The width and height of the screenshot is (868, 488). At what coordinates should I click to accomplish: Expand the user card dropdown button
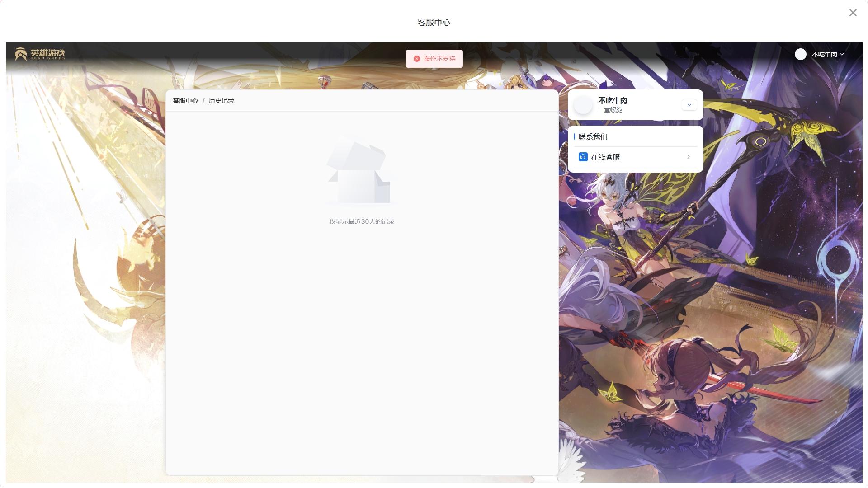tap(689, 105)
